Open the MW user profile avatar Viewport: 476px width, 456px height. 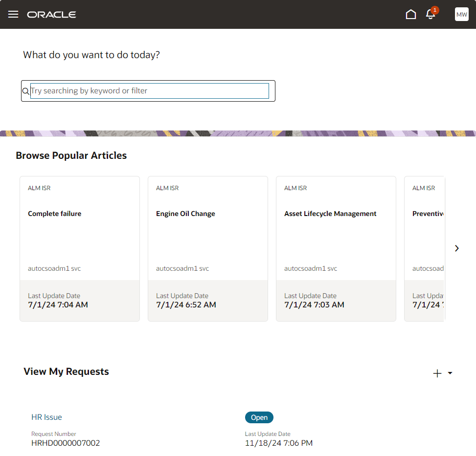[461, 14]
